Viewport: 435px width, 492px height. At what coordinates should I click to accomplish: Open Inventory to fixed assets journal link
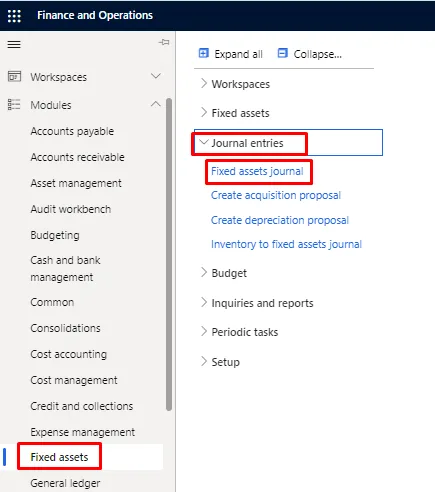pyautogui.click(x=286, y=244)
